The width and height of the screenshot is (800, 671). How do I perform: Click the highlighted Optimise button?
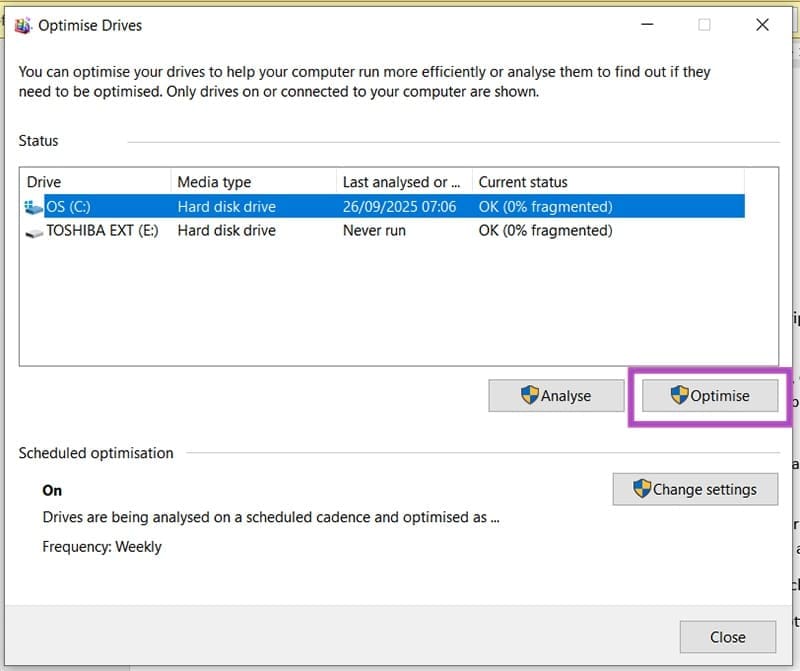710,396
